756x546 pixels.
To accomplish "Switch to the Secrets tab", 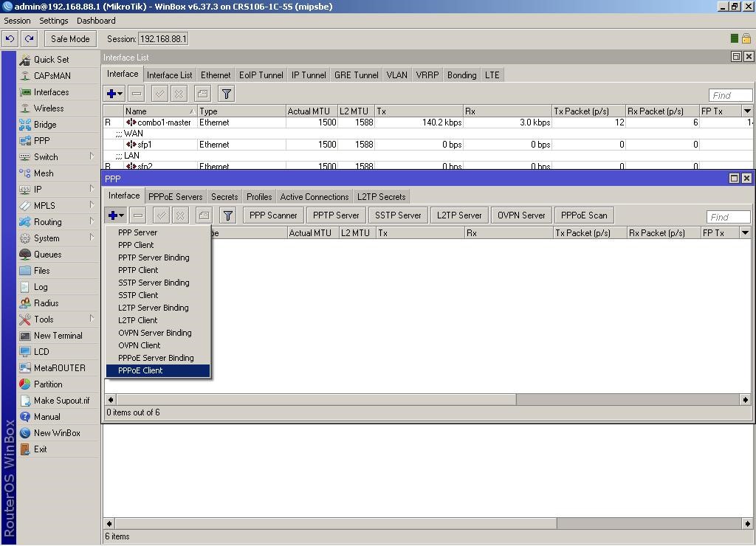I will 224,197.
